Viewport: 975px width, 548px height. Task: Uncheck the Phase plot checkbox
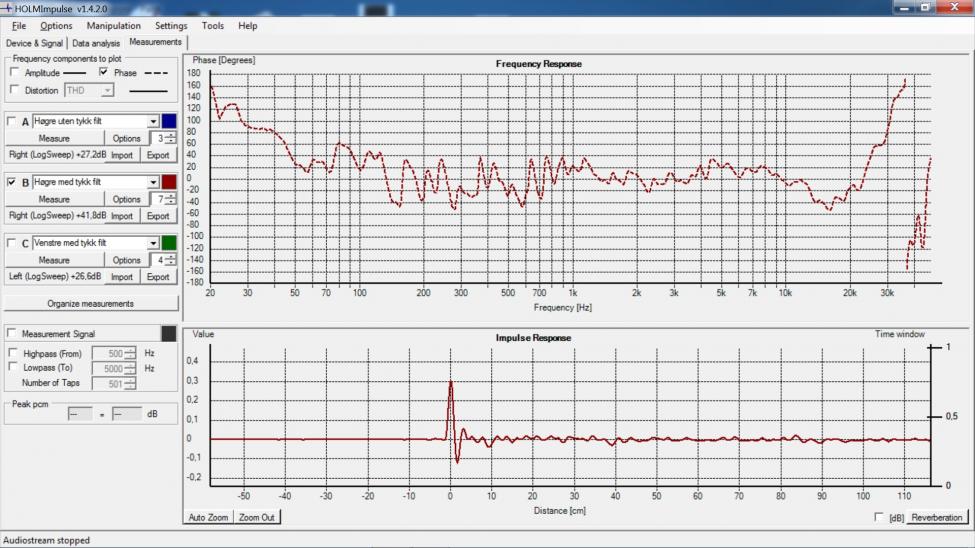coord(103,73)
